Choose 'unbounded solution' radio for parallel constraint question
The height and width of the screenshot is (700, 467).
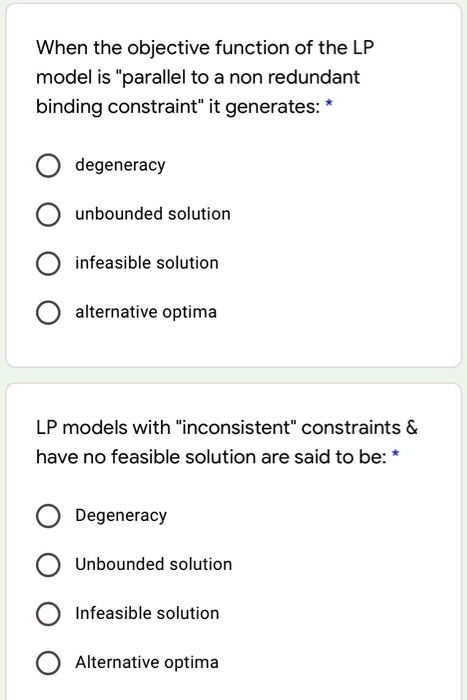48,215
